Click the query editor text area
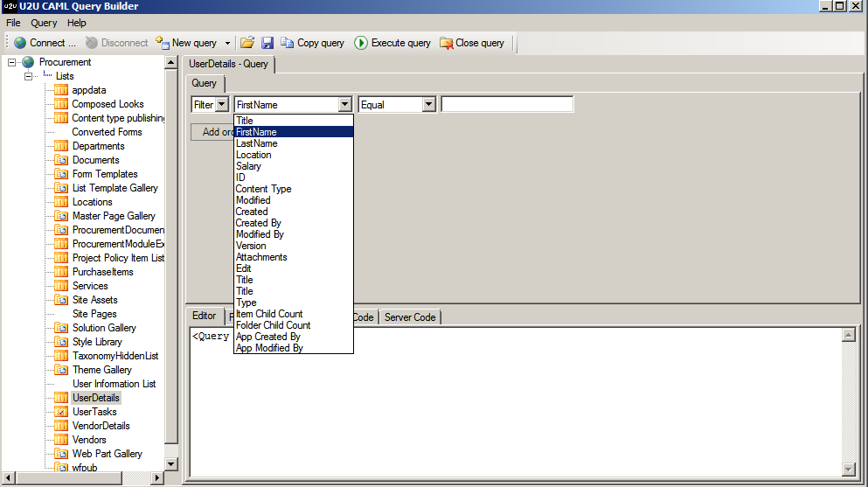Image resolution: width=868 pixels, height=487 pixels. point(516,402)
